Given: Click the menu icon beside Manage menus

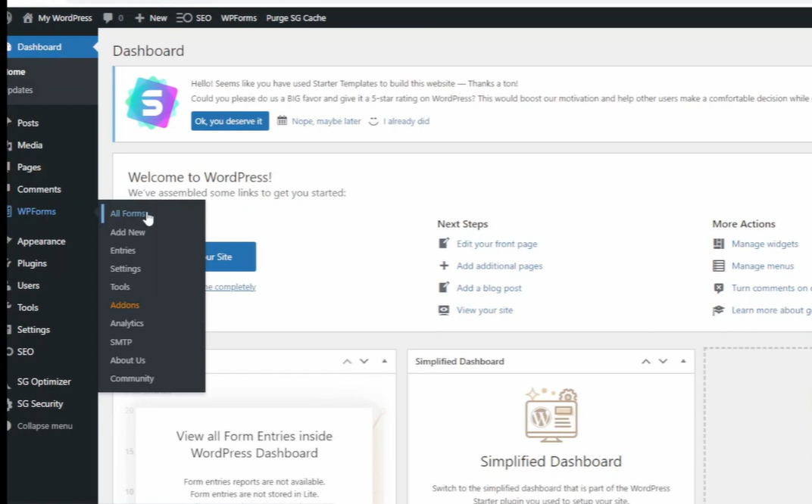Looking at the screenshot, I should point(719,266).
